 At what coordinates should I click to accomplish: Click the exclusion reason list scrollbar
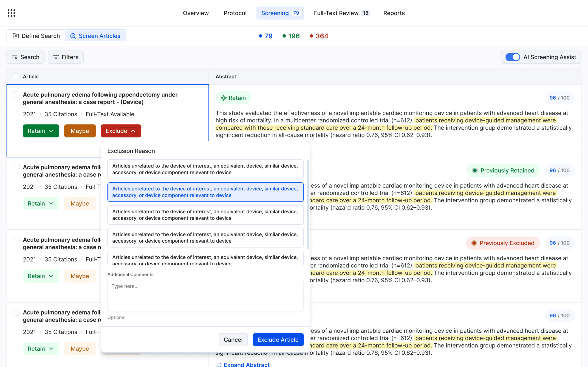click(308, 204)
